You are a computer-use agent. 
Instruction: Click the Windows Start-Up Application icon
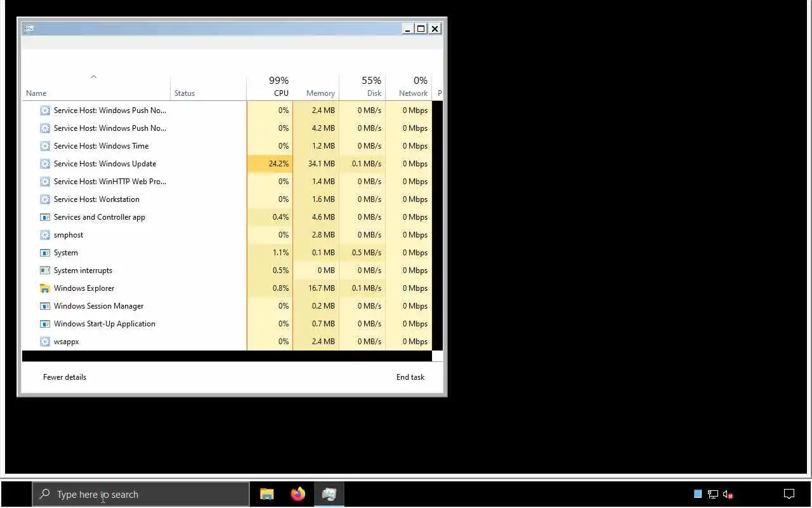(44, 324)
